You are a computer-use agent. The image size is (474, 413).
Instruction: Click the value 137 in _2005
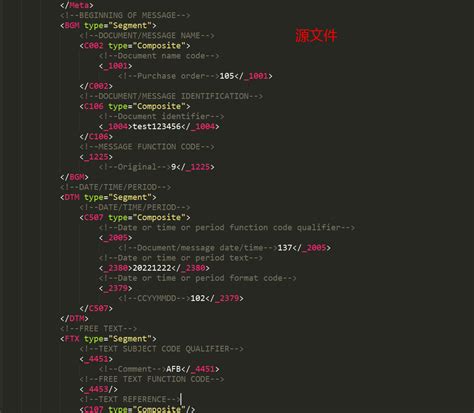[285, 248]
